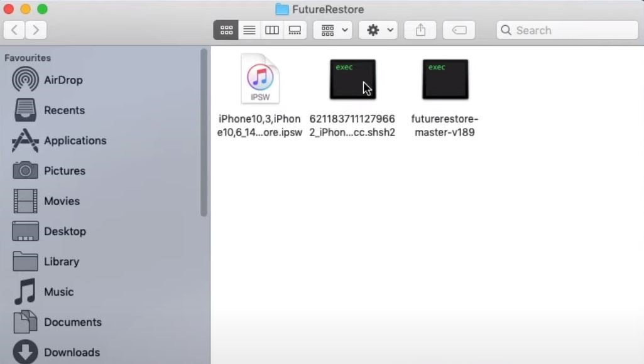Select the iPhone10,3 IPSW file
This screenshot has height=364, width=644.
point(259,78)
